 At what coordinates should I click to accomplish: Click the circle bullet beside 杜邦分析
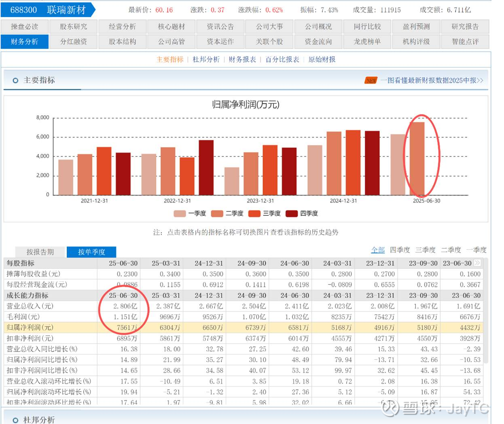[15, 420]
